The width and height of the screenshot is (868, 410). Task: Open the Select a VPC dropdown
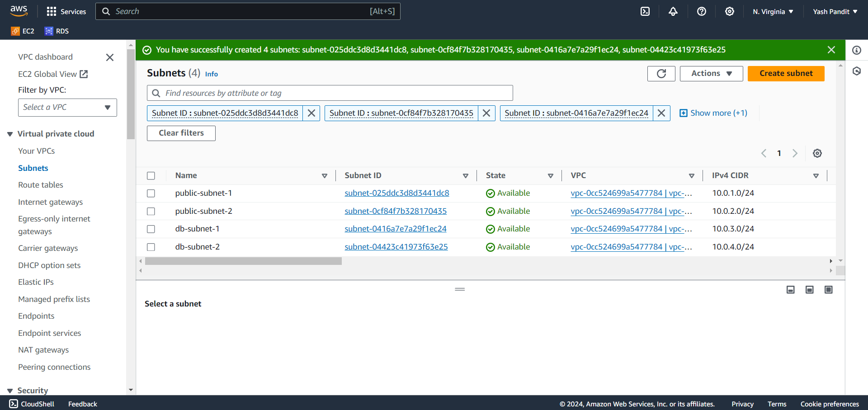pos(67,108)
